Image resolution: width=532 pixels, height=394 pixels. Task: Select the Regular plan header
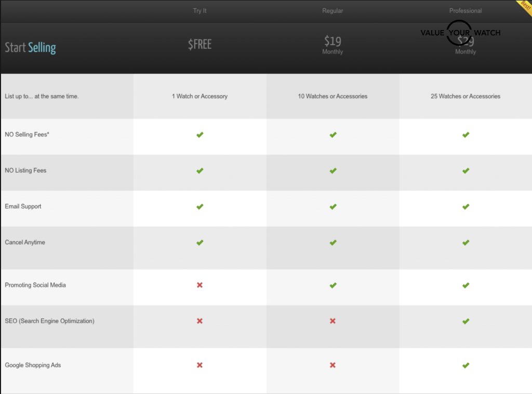point(332,11)
